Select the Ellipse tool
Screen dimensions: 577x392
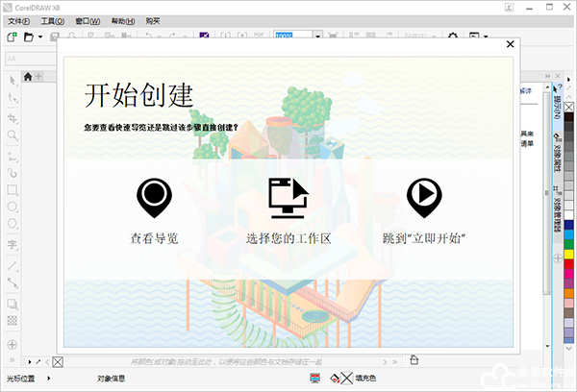coord(13,207)
